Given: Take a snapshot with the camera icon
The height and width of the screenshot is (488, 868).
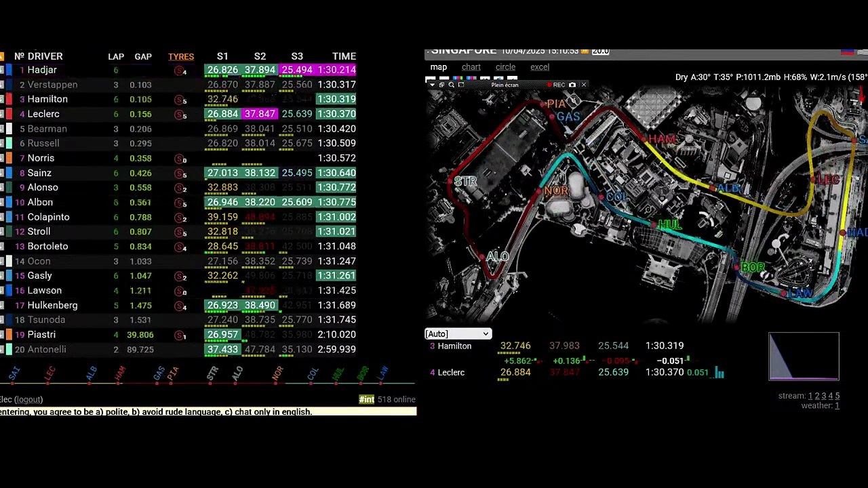Looking at the screenshot, I should 572,85.
